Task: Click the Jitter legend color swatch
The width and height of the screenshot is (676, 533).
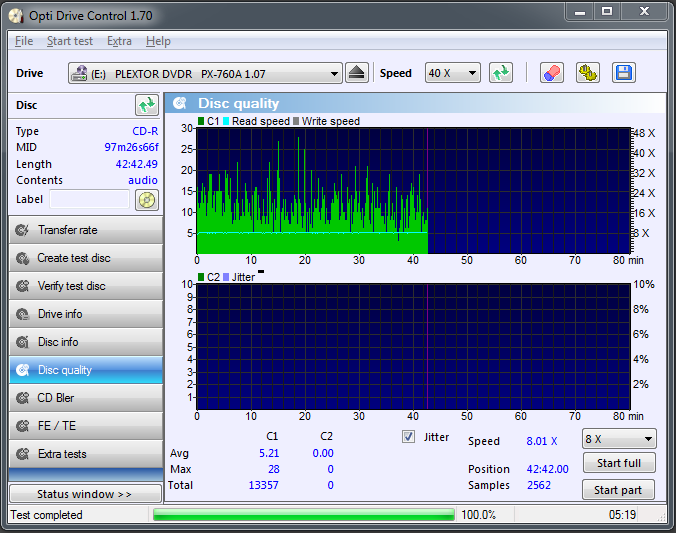Action: tap(226, 277)
